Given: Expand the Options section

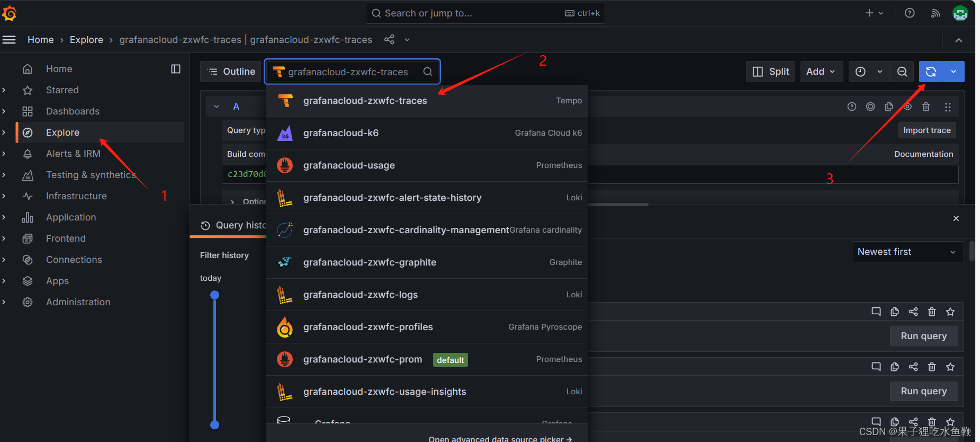Looking at the screenshot, I should [232, 202].
